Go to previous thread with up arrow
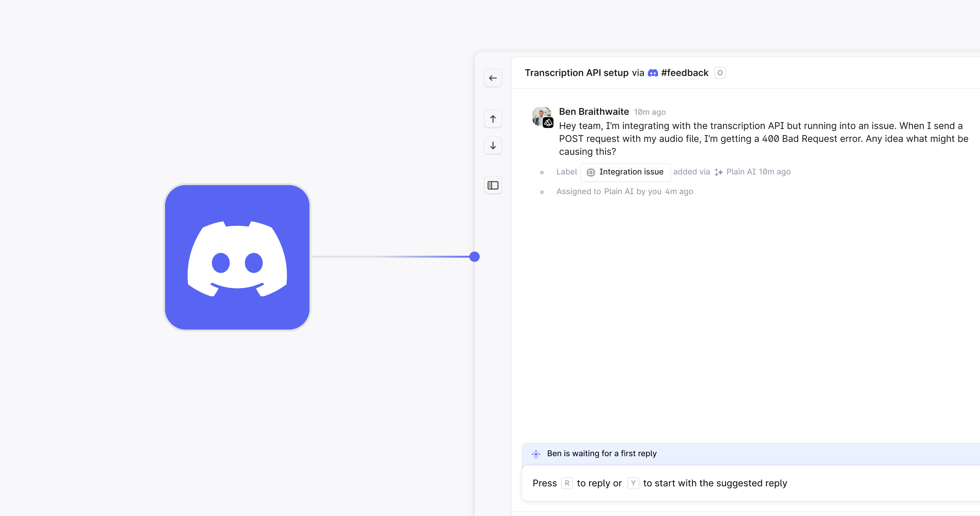This screenshot has width=980, height=516. (493, 119)
